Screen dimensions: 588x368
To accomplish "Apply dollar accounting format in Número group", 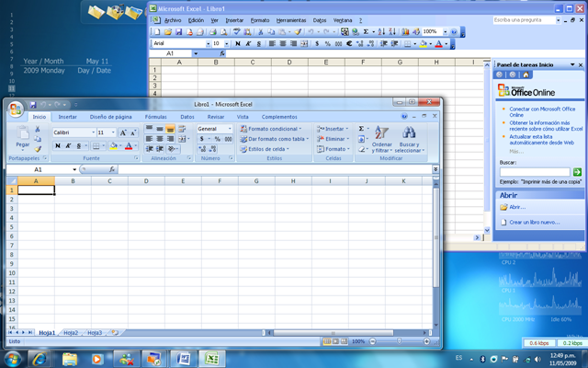I will coord(202,139).
